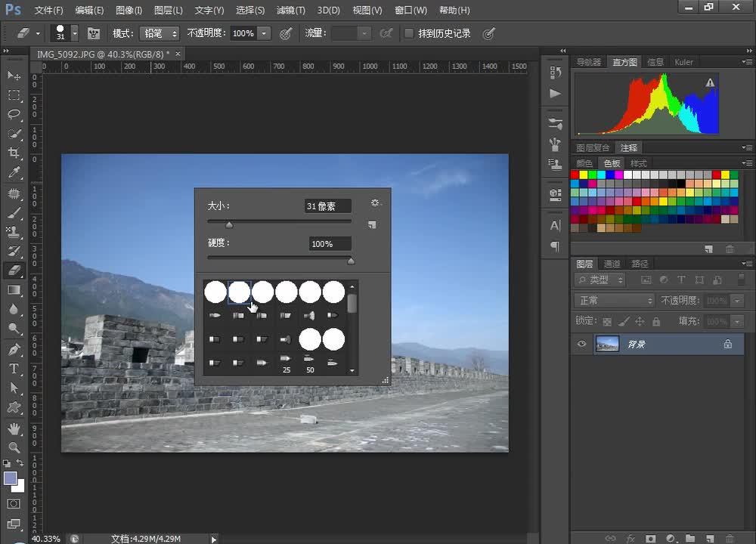Switch to 通道 channels tab
The height and width of the screenshot is (544, 756).
[612, 264]
